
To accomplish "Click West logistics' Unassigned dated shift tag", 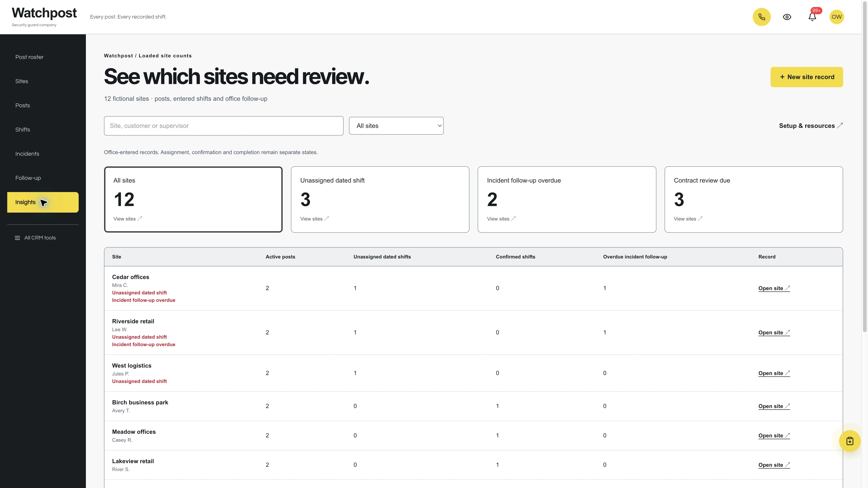I will click(139, 382).
